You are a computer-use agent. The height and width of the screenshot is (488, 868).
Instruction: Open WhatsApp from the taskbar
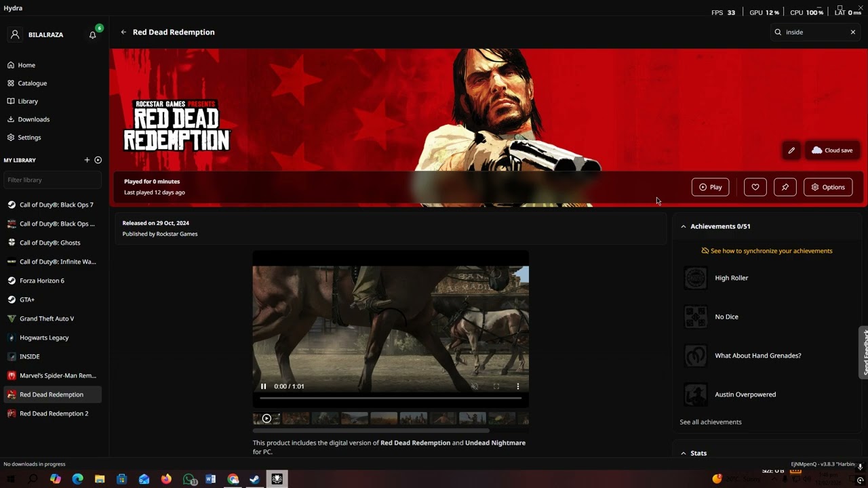click(x=189, y=479)
